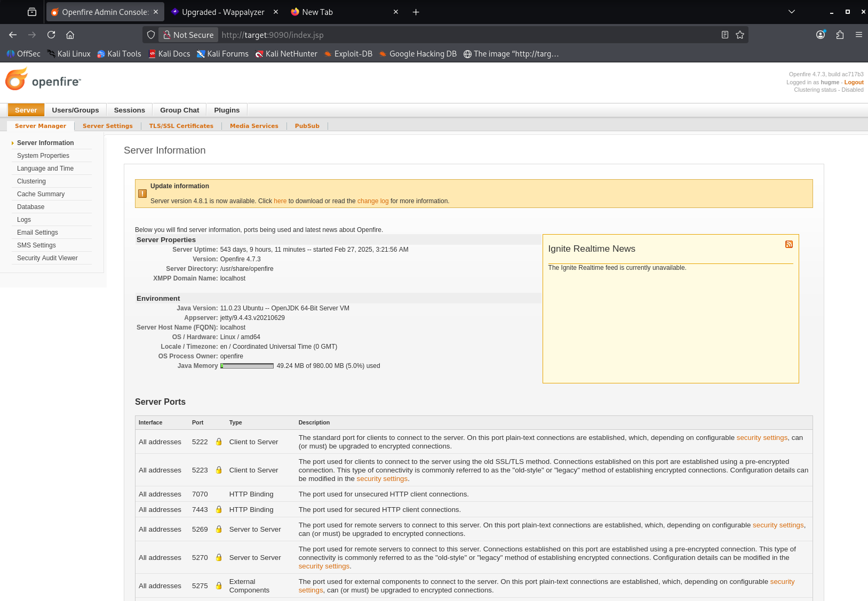Click the browser back arrow
The height and width of the screenshot is (601, 868).
coord(13,35)
